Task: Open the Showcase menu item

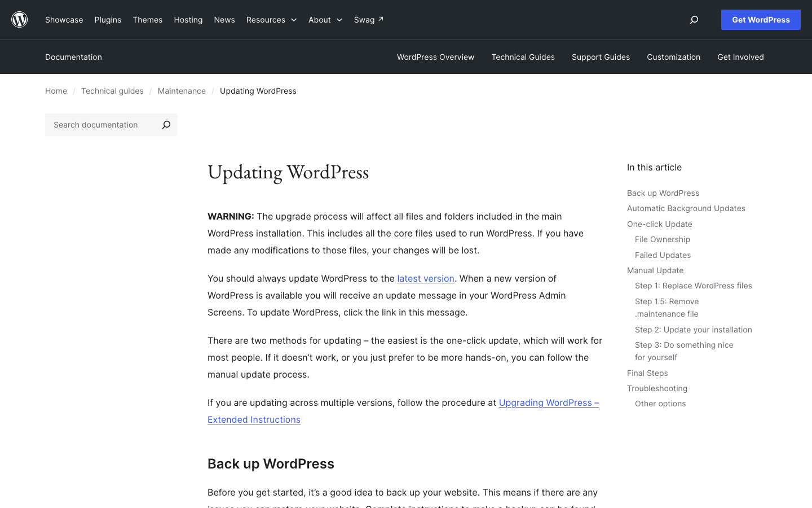Action: tap(64, 20)
